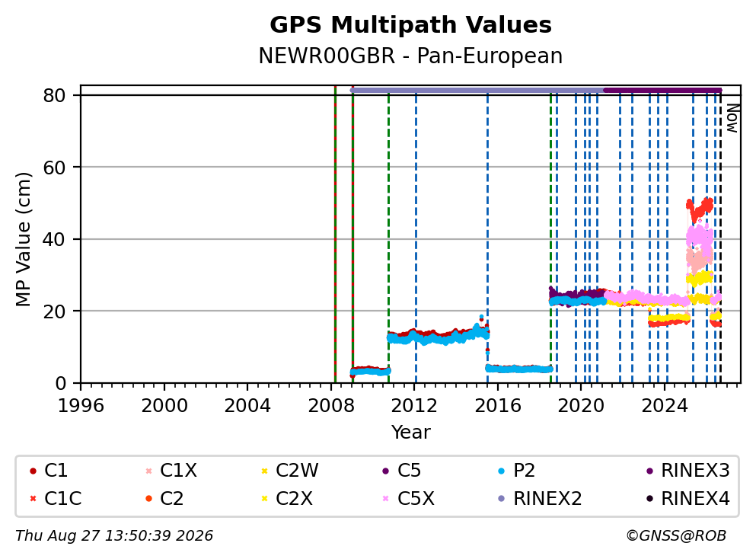Click the P2 blue legend dot
Screen dimensions: 756x559
coord(502,471)
